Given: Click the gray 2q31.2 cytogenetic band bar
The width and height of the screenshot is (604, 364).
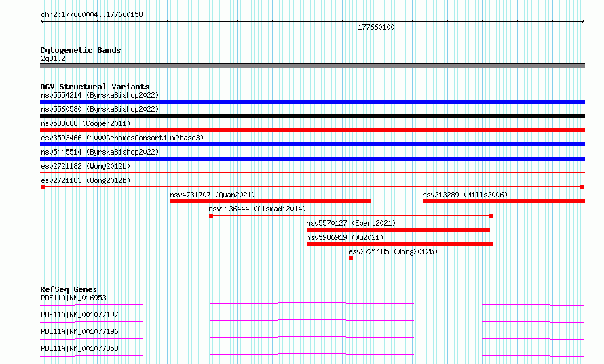Looking at the screenshot, I should point(312,66).
